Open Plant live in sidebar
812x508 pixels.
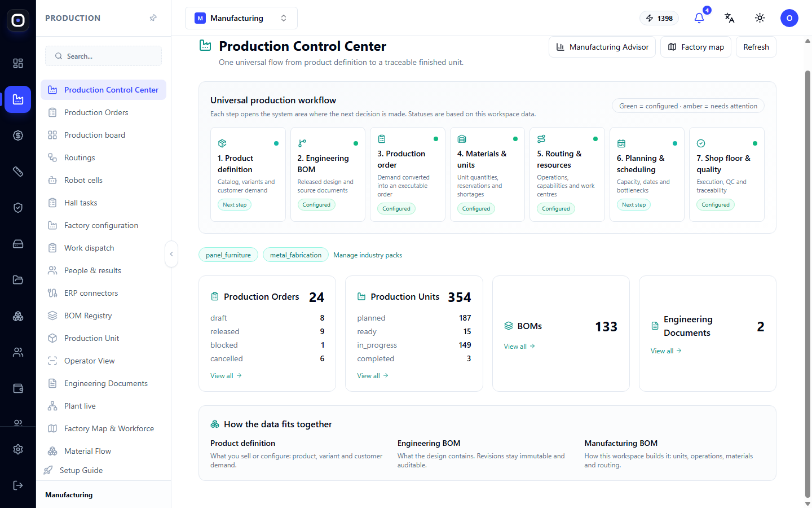click(x=103, y=406)
